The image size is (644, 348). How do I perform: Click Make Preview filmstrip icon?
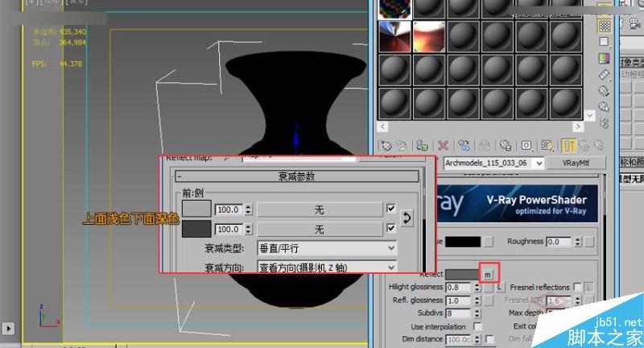[604, 74]
